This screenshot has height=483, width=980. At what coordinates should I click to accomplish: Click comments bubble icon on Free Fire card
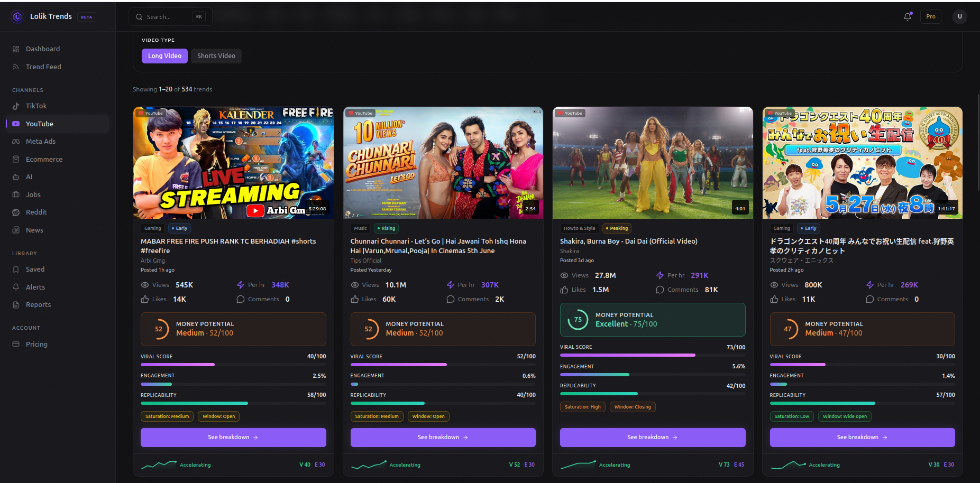pyautogui.click(x=241, y=299)
